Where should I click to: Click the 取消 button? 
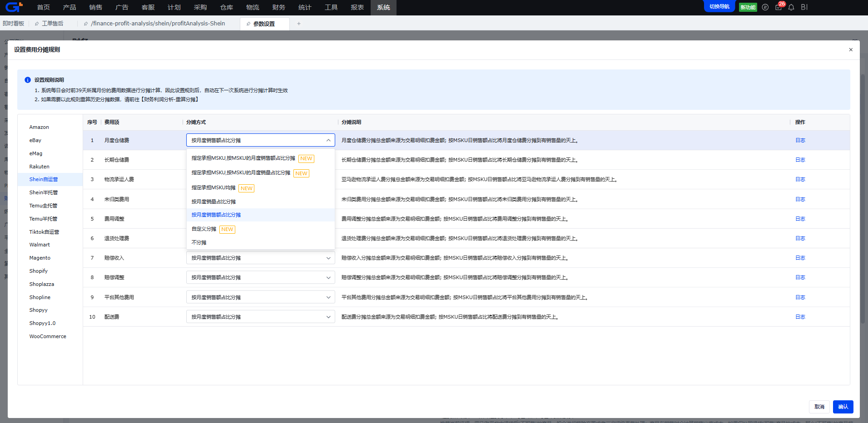pyautogui.click(x=819, y=407)
